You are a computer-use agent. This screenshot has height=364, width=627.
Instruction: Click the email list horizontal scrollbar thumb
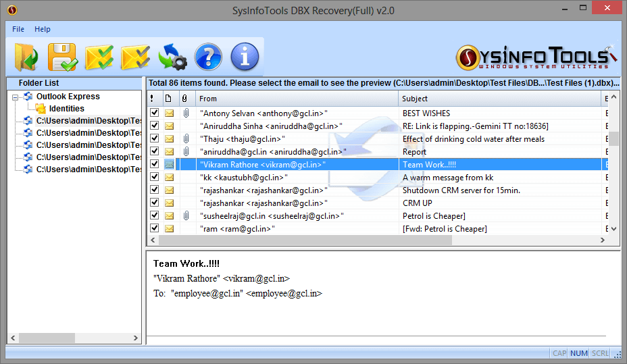pos(305,240)
